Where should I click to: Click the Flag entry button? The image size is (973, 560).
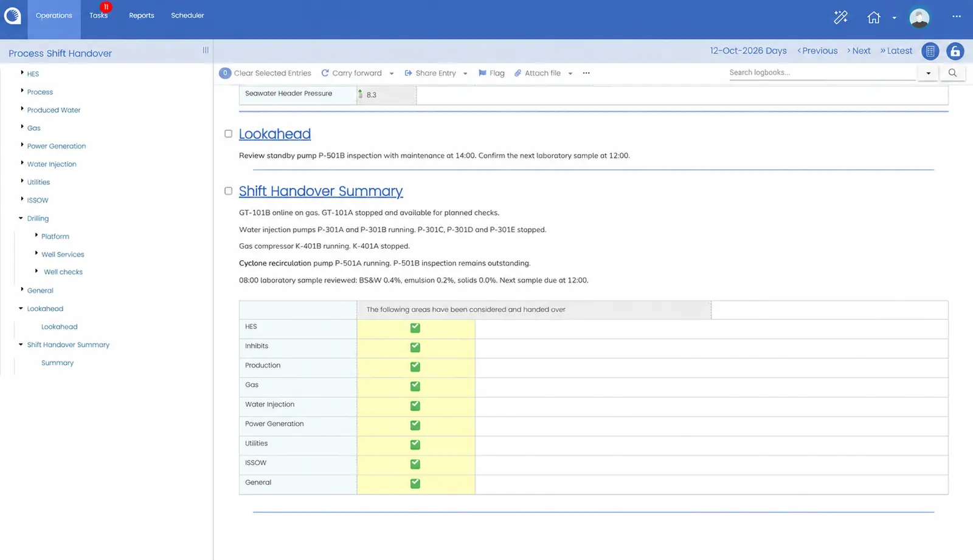491,73
